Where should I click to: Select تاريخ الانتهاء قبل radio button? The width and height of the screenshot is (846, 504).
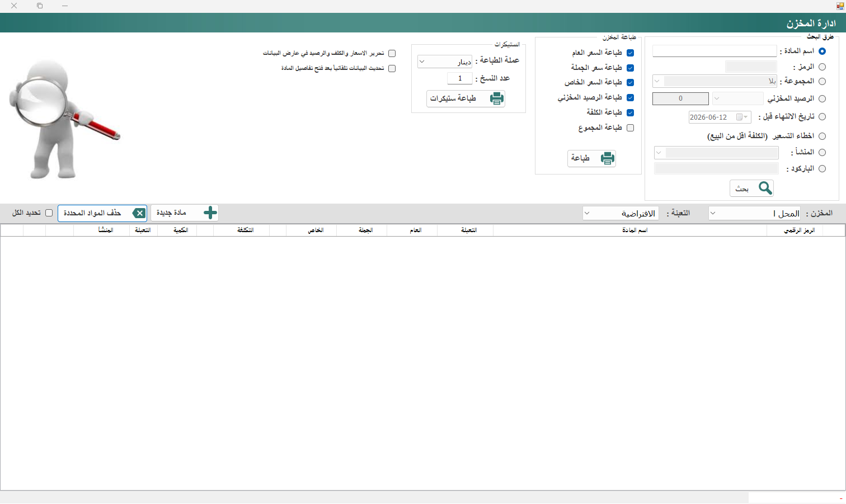click(x=822, y=116)
